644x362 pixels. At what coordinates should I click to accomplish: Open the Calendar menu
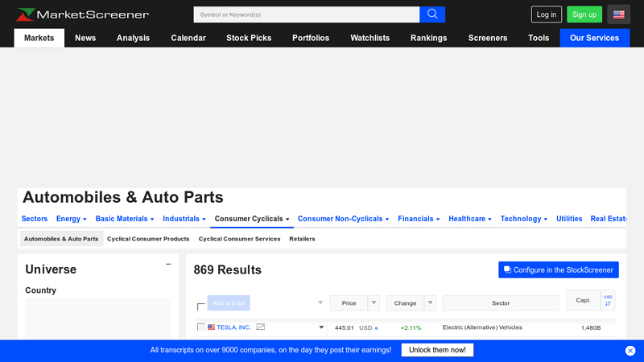(188, 38)
